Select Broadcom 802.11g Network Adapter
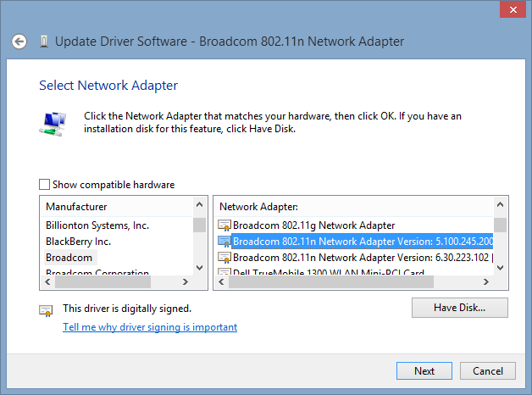 click(x=313, y=225)
